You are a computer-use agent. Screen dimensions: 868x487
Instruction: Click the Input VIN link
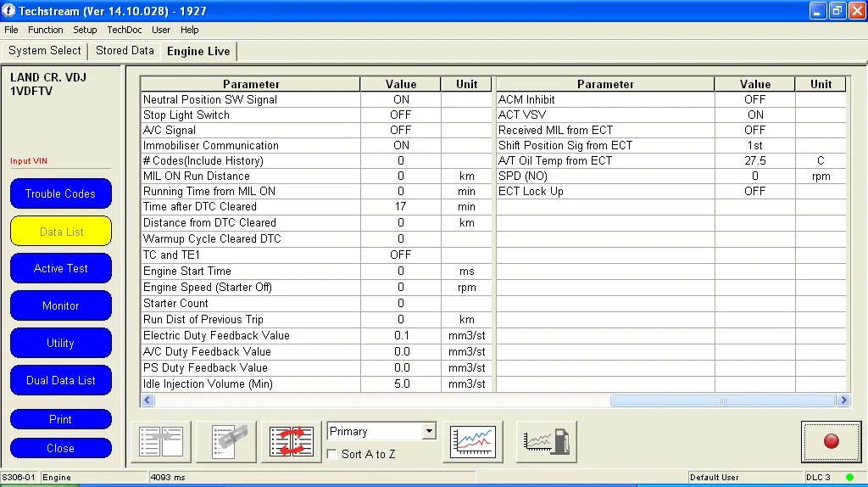[29, 160]
